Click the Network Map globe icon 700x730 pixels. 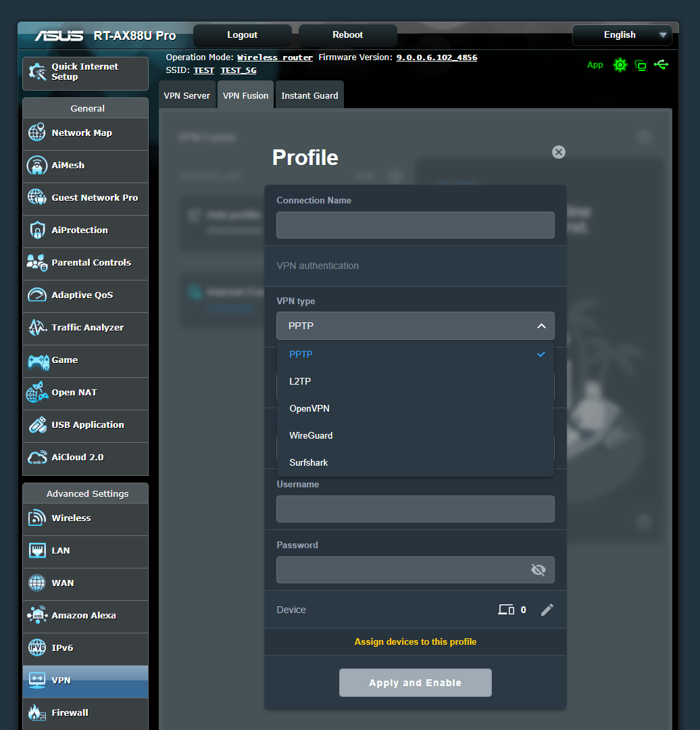[36, 132]
